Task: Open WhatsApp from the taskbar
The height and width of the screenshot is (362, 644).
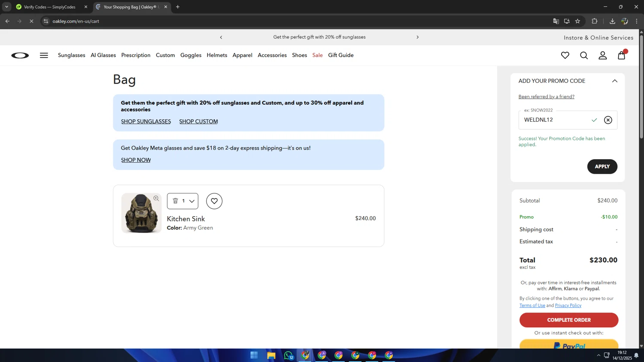Action: (x=288, y=355)
